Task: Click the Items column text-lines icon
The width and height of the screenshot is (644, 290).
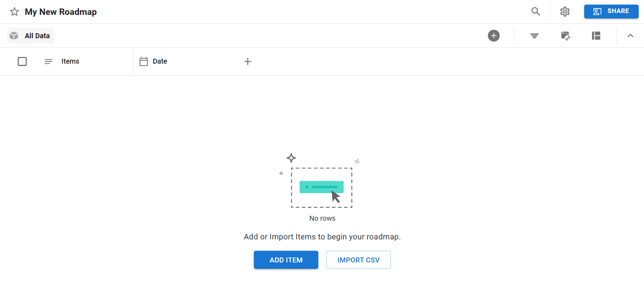Action: coord(49,62)
